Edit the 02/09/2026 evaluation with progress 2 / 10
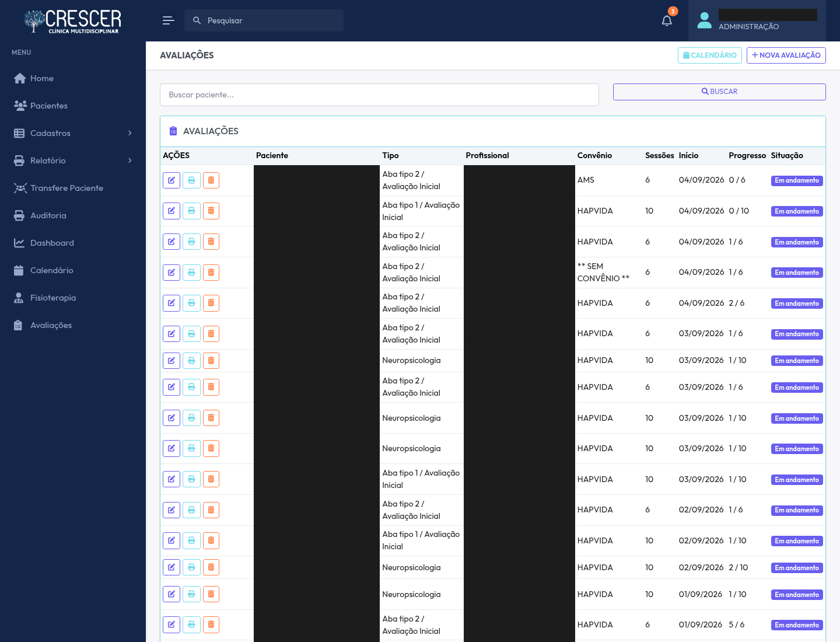 (171, 567)
